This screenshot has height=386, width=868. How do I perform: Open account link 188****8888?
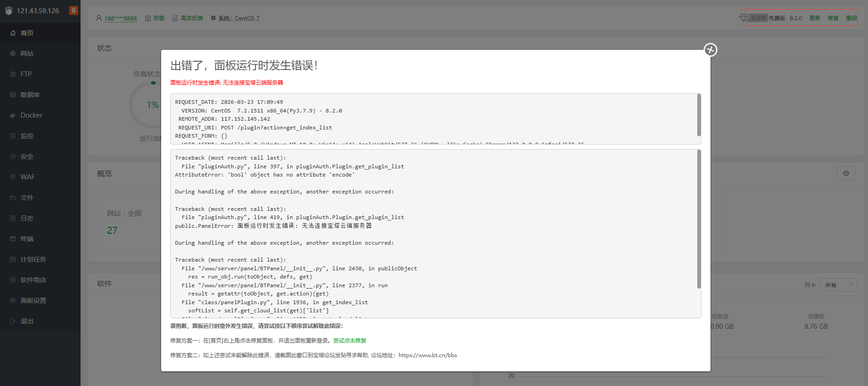[x=120, y=18]
